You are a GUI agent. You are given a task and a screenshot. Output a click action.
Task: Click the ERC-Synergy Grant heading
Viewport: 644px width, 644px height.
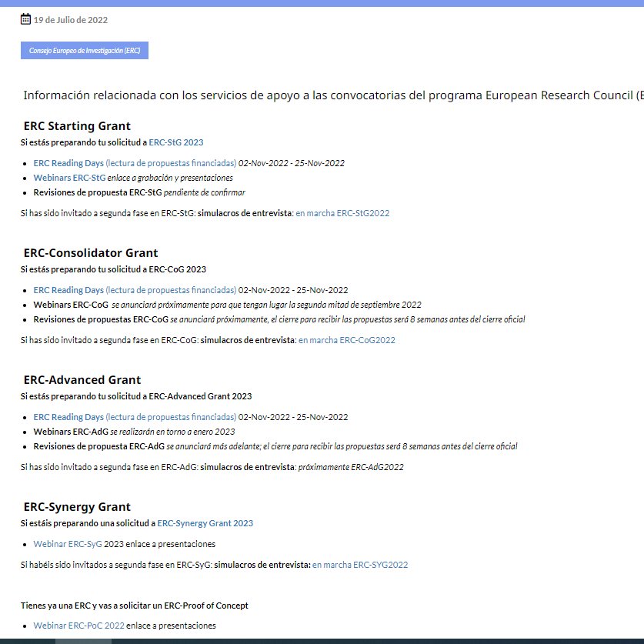77,507
